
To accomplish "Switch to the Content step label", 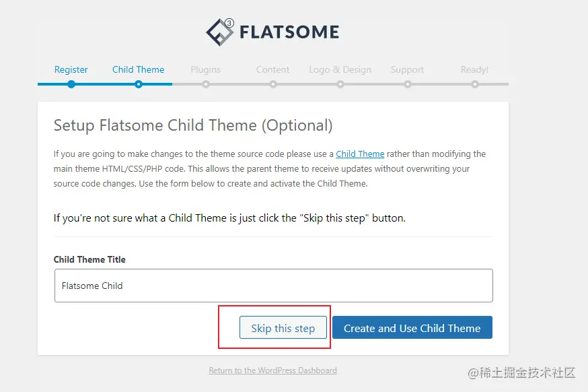I will tap(272, 70).
